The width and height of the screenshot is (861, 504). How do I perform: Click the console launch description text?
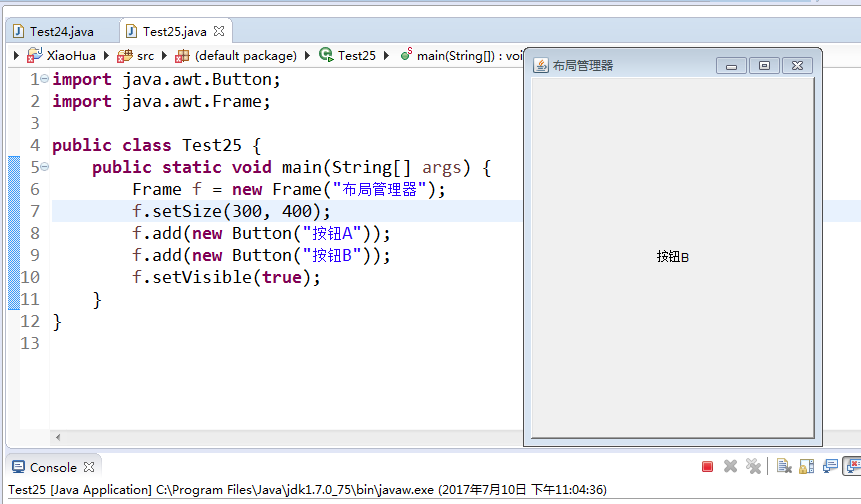pyautogui.click(x=308, y=490)
